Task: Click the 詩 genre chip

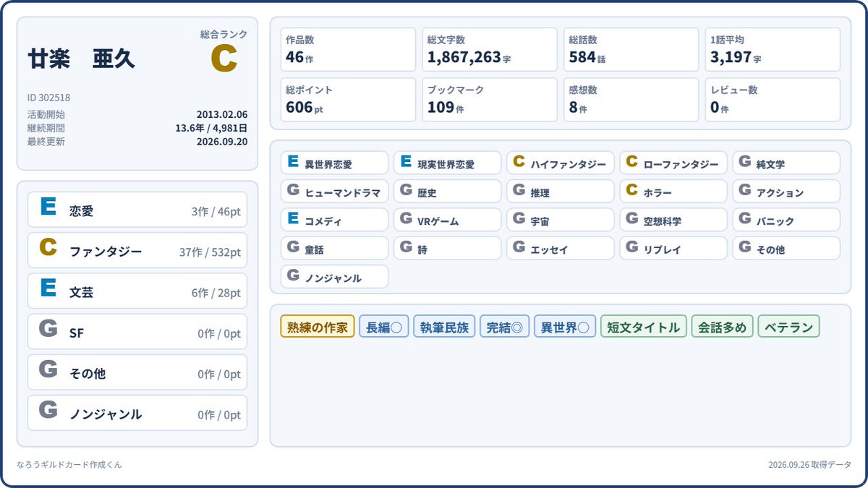Action: pos(447,248)
